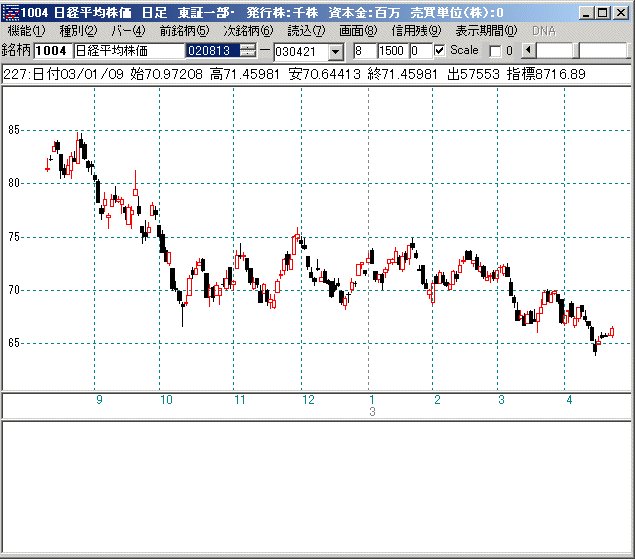Click the price label 80 on axis

[14, 183]
